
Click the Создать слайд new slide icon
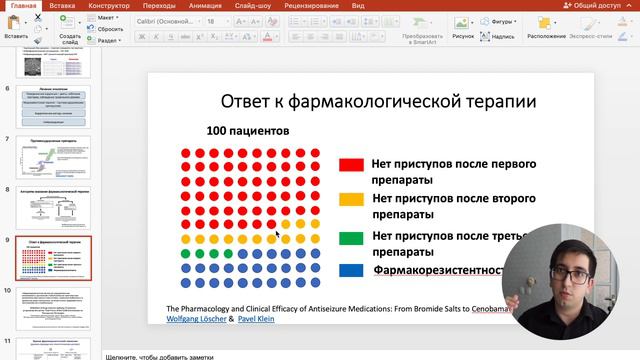(67, 22)
